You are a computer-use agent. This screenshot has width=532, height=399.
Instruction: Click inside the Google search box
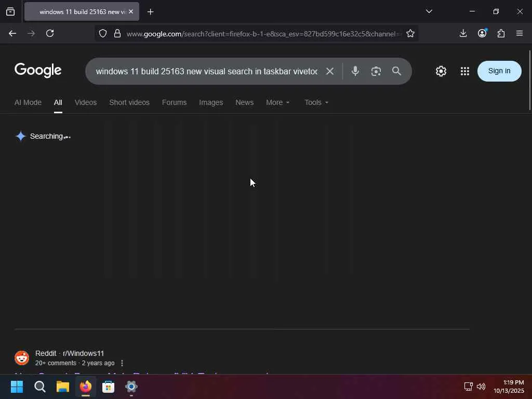207,71
